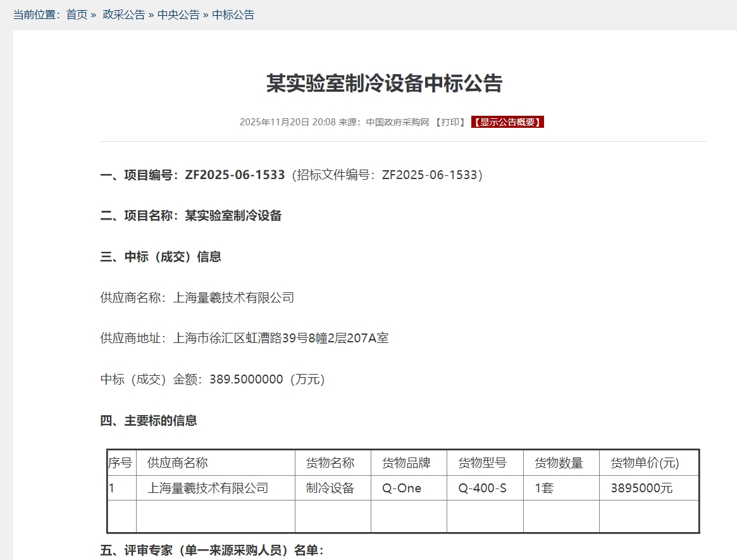Click project number ZF2025-06-1533 in bold
The width and height of the screenshot is (737, 560).
pos(235,175)
